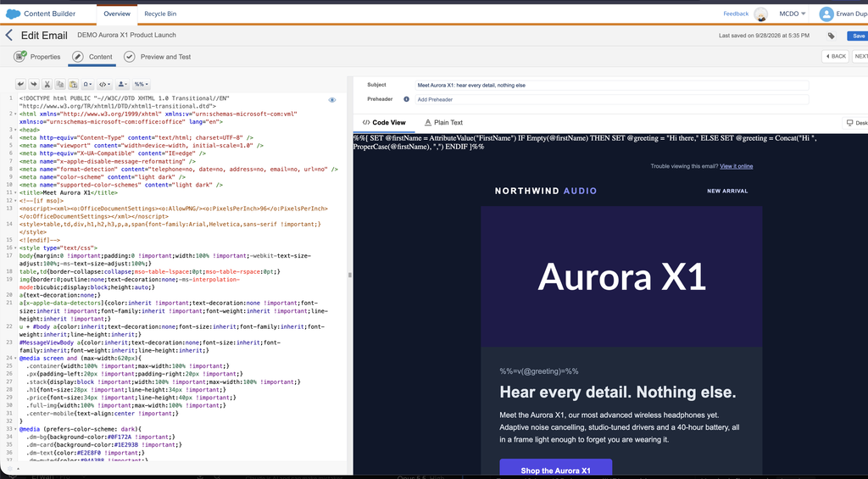Open the omega special characters dropdown
Screen dimensions: 868x479
click(87, 84)
